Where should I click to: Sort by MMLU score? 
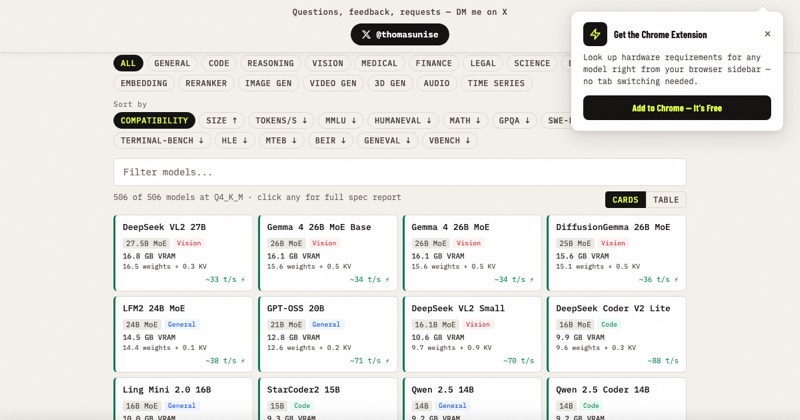point(341,120)
